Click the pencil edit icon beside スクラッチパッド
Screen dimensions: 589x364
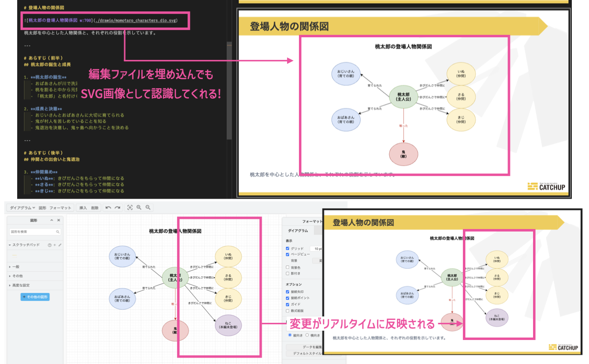60,244
